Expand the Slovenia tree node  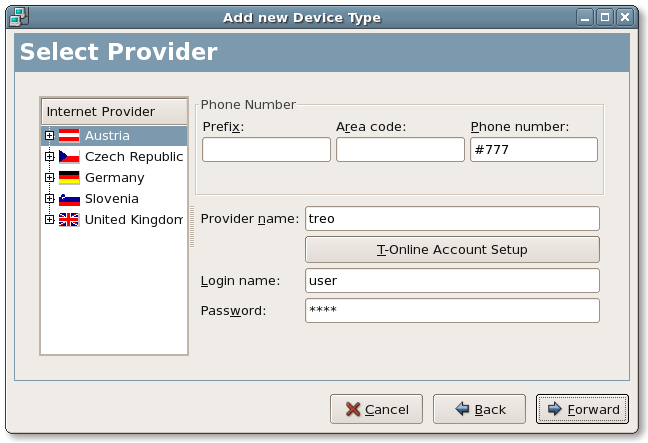point(50,199)
